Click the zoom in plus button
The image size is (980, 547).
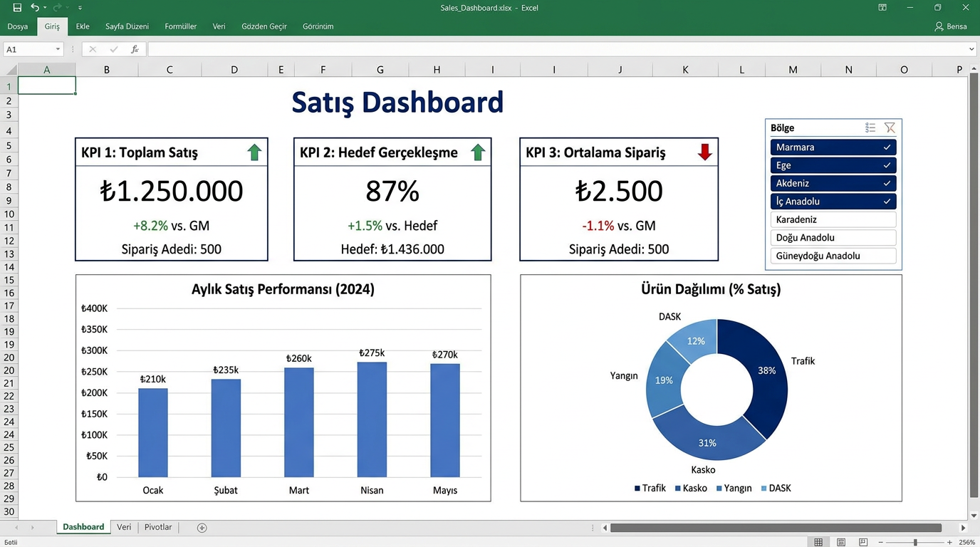(949, 543)
